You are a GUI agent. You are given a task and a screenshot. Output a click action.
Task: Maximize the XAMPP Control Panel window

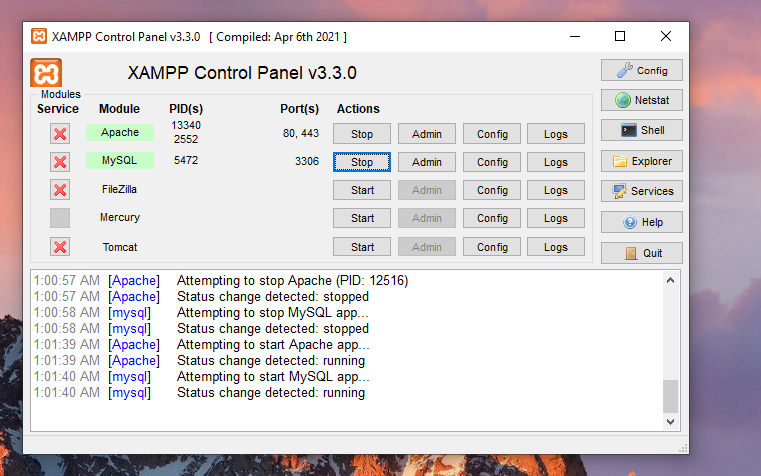click(620, 36)
